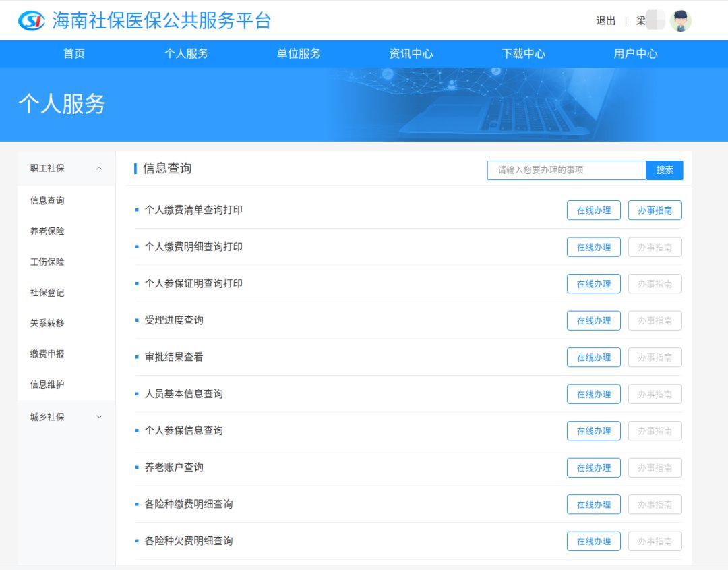The width and height of the screenshot is (728, 570).
Task: Focus the 请输入您要办理的事项 search field
Action: point(566,171)
